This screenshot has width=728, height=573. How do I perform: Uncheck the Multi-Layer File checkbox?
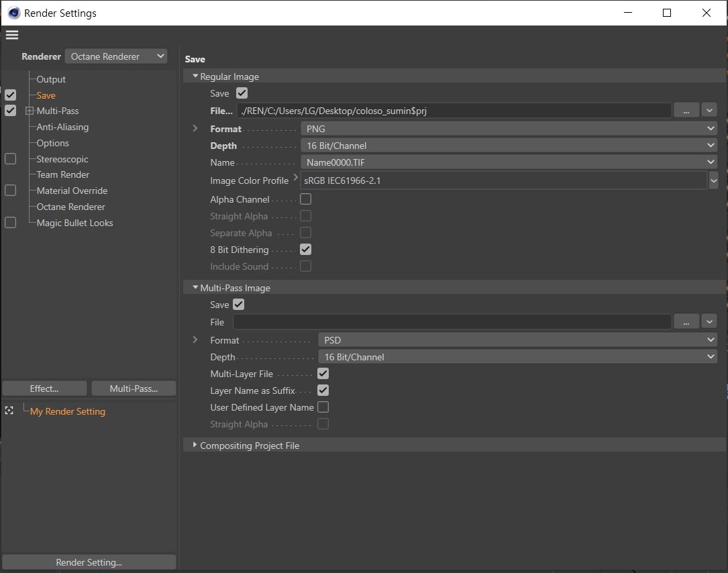tap(323, 373)
